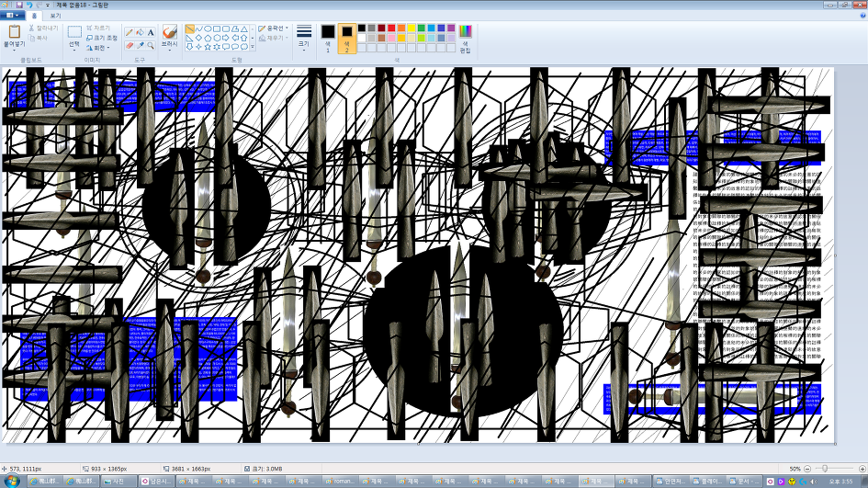Open the Edit colors dialog

pyautogui.click(x=465, y=38)
